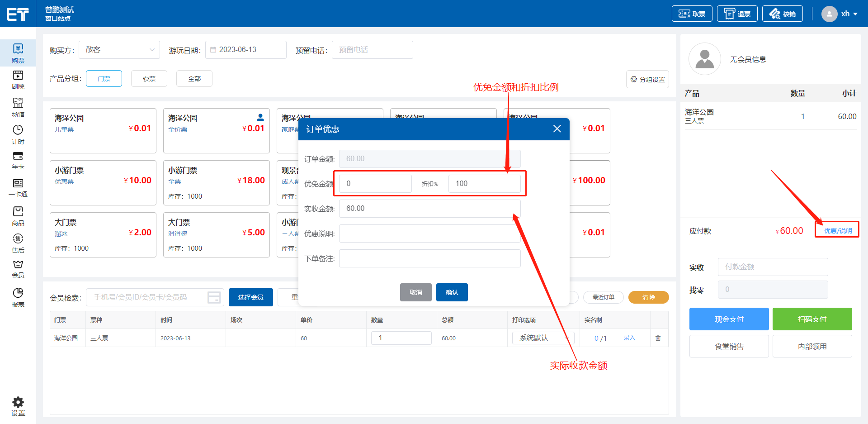This screenshot has height=424, width=868.
Task: Delete the 海洋公园 order row with trash icon
Action: (x=658, y=338)
